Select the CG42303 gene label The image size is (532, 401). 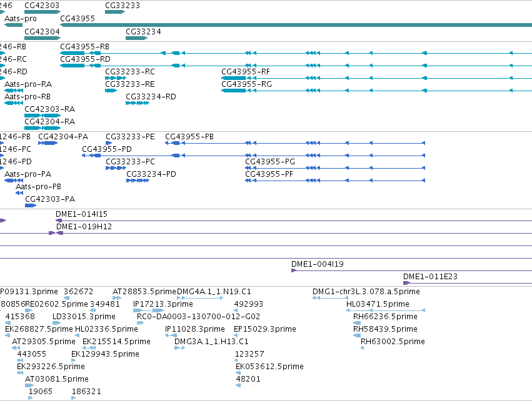(x=42, y=6)
